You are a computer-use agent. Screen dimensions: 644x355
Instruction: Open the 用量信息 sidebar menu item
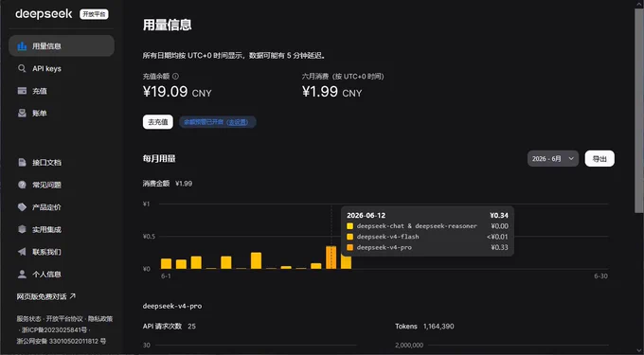coord(62,45)
